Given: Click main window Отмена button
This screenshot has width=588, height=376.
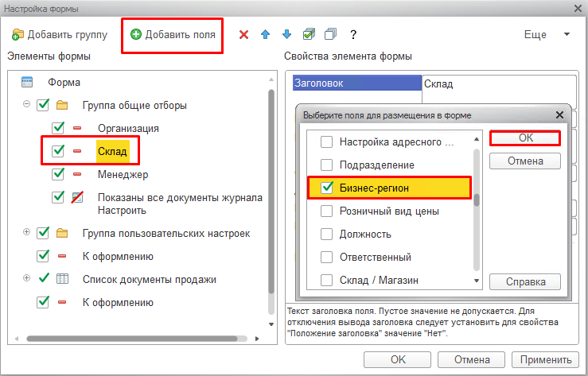Looking at the screenshot, I should 472,359.
